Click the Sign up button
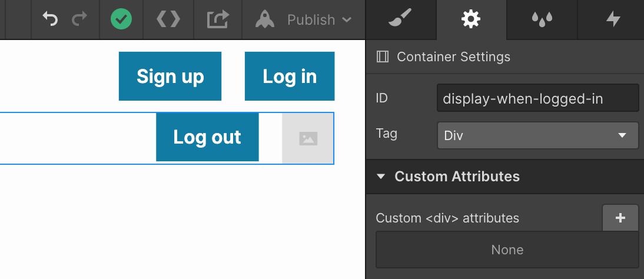 (170, 76)
